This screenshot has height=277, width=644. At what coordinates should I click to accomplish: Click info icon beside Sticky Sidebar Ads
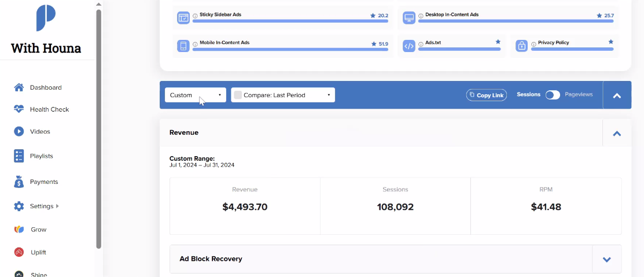tap(195, 16)
